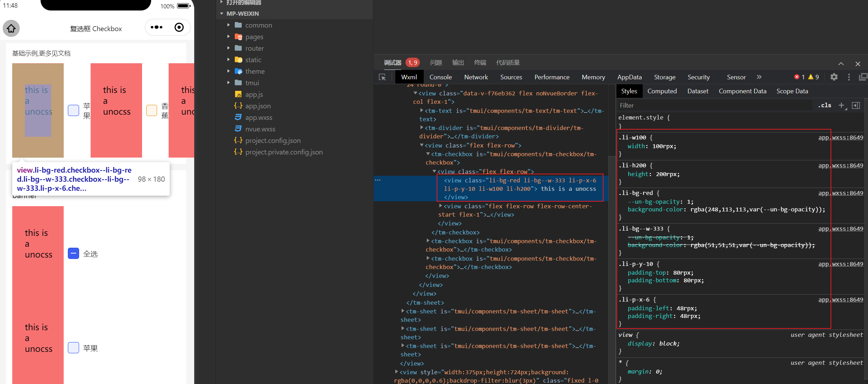This screenshot has width=868, height=384.
Task: Open app.wxss:8649 link for .li-w100 rule
Action: [x=840, y=137]
